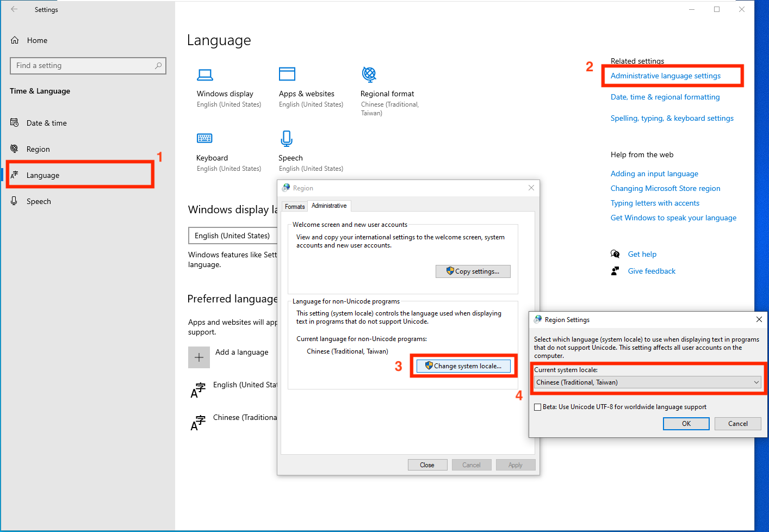This screenshot has width=769, height=532.
Task: Open Speech settings page
Action: [x=39, y=201]
